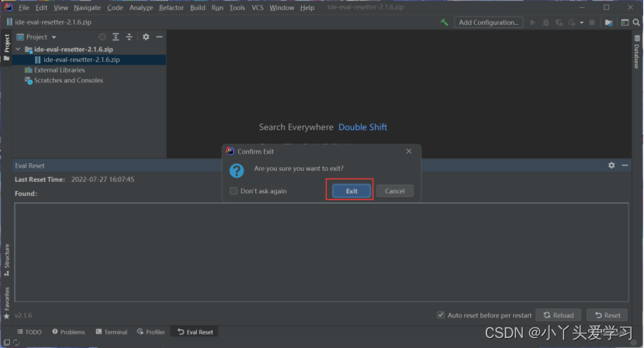Open the Window menu
Screen dimensions: 644x348
pyautogui.click(x=282, y=8)
